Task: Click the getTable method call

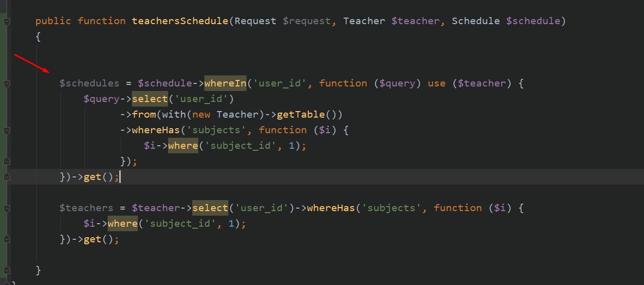Action: pyautogui.click(x=301, y=115)
